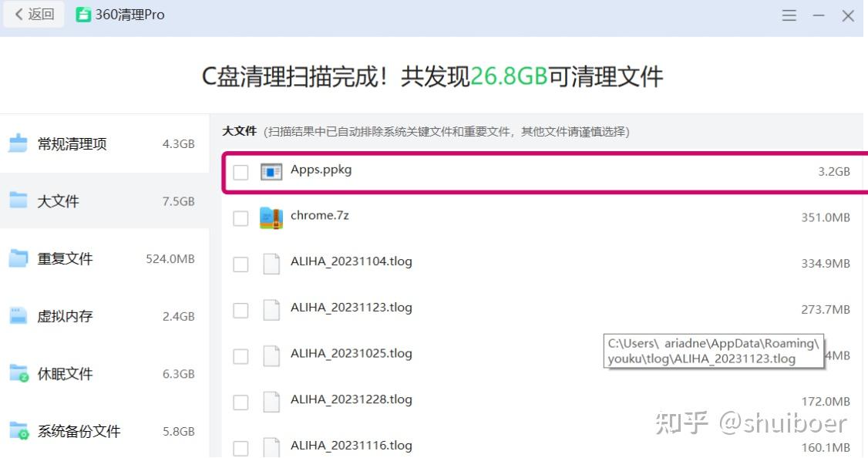This screenshot has width=868, height=458.
Task: Click the ALIHA_20231104.tlog file icon
Action: point(271,263)
